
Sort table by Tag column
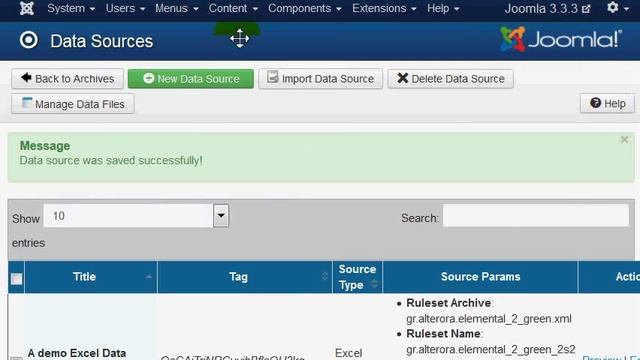pos(245,277)
